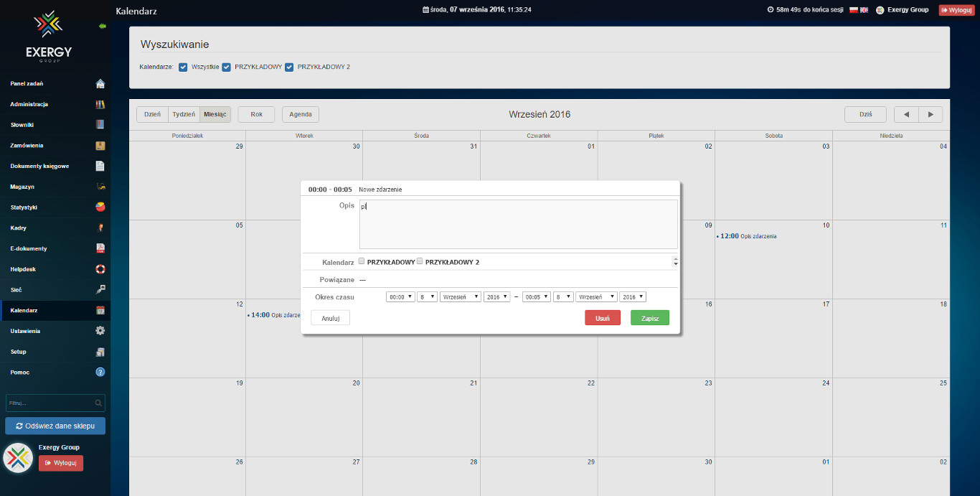The width and height of the screenshot is (980, 496).
Task: Check PRZYKŁADOWY 2 in event dialog
Action: pyautogui.click(x=420, y=261)
